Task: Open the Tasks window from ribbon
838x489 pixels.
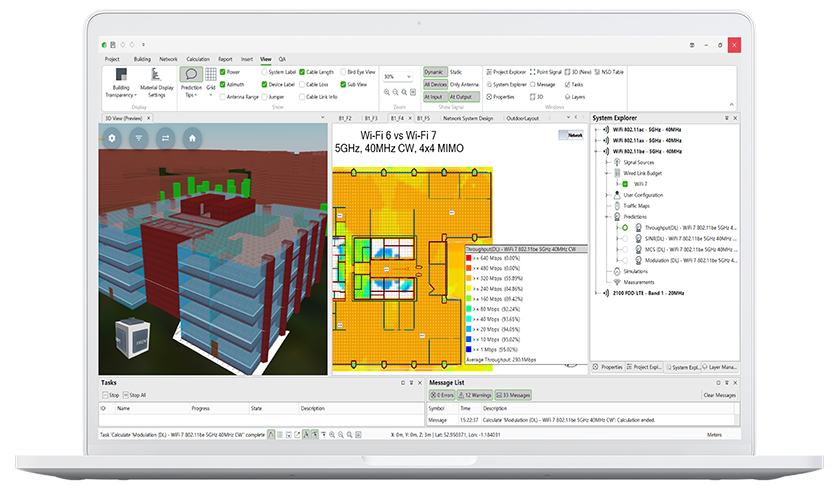Action: [x=574, y=84]
